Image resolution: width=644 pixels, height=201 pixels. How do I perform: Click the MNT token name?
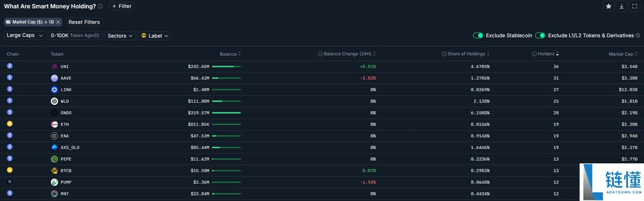(x=64, y=193)
